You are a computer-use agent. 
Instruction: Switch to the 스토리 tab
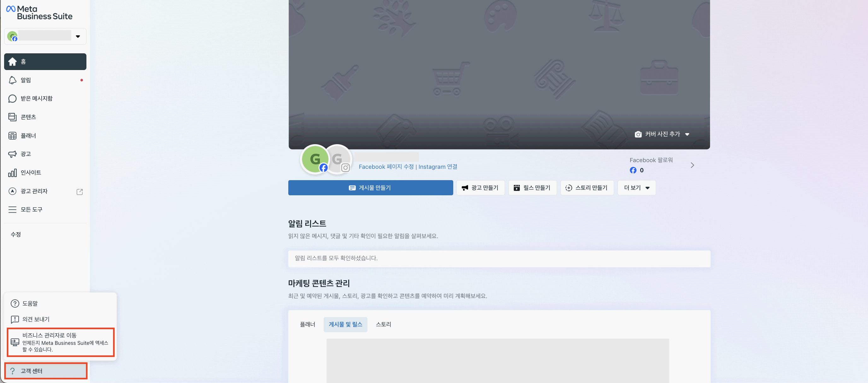[x=383, y=324]
